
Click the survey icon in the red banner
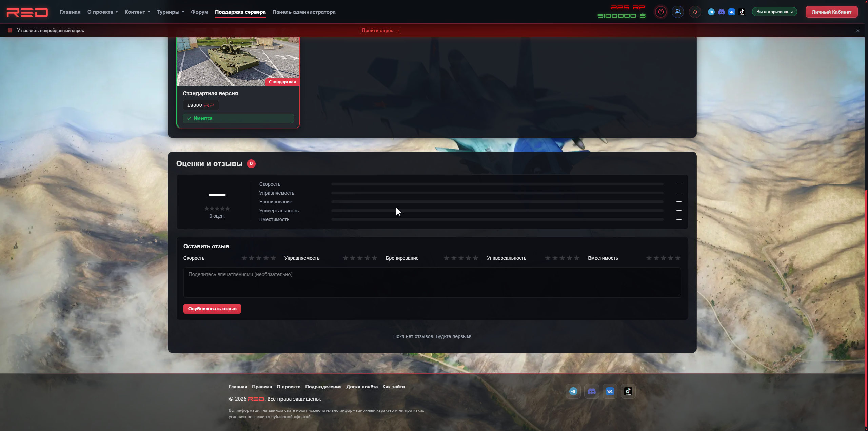click(x=10, y=31)
